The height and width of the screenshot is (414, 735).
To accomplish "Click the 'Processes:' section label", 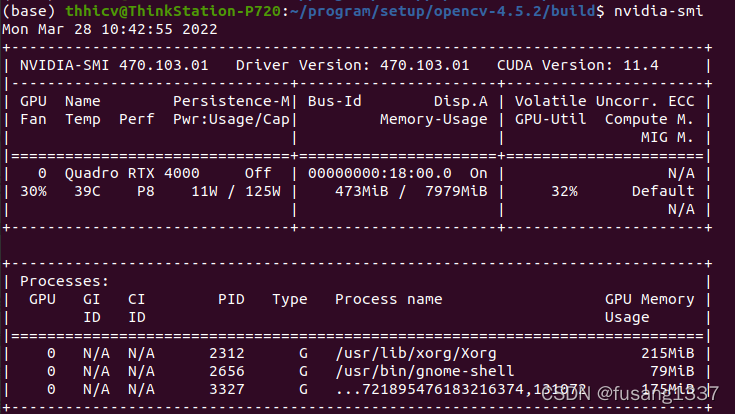I will (65, 281).
